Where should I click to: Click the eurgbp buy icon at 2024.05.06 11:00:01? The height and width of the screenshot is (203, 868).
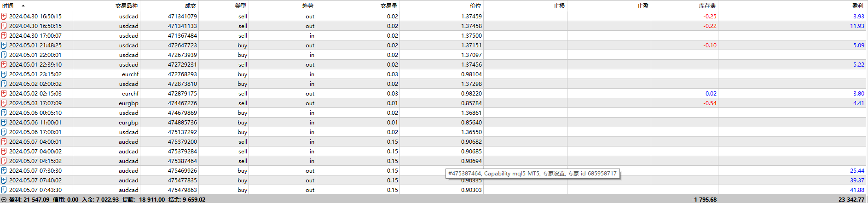coord(4,122)
